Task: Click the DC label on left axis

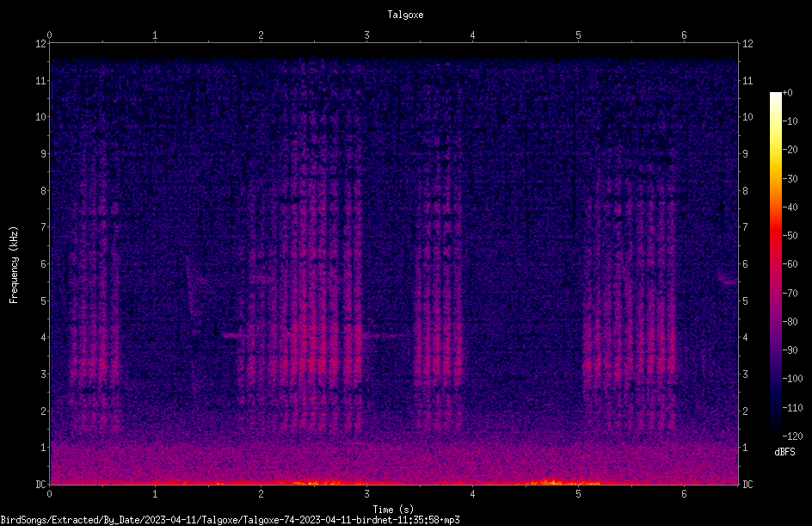Action: 41,484
